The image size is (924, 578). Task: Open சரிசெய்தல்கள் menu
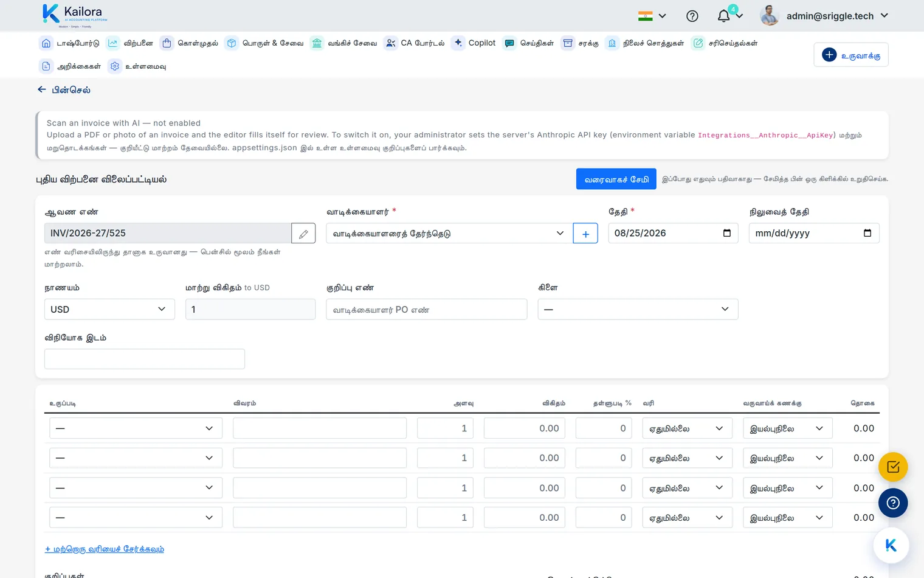[x=725, y=43]
